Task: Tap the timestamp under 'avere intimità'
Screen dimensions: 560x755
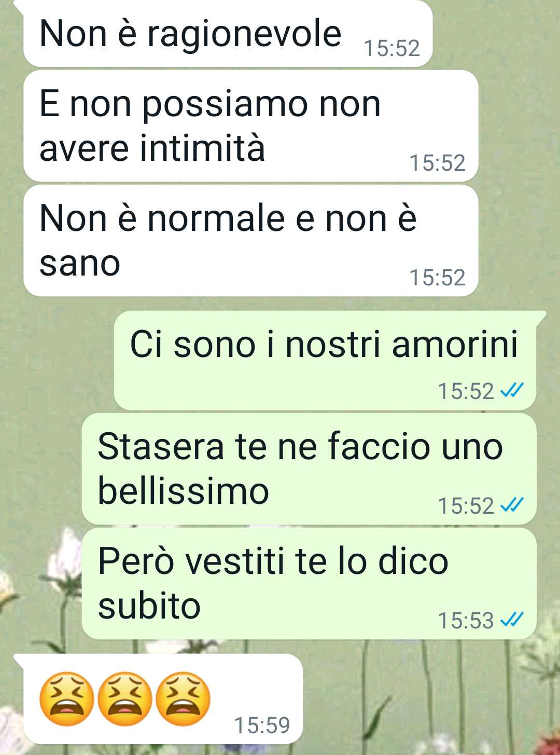Action: pyautogui.click(x=437, y=163)
